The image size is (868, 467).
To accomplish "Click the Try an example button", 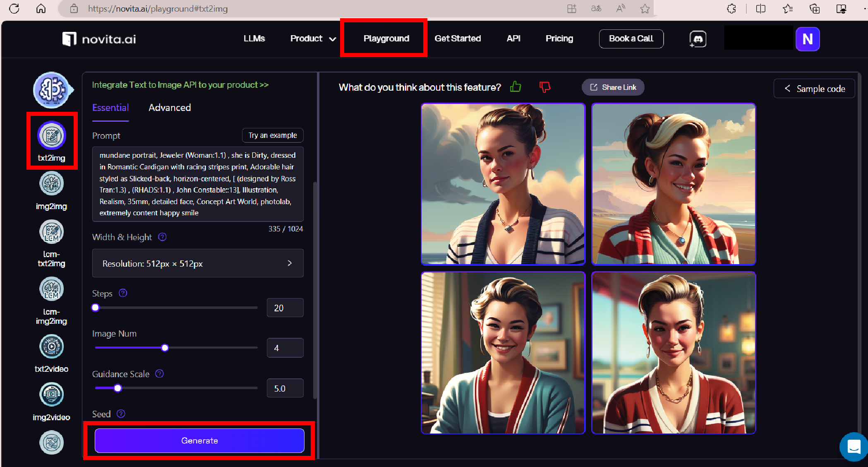I will [x=273, y=135].
